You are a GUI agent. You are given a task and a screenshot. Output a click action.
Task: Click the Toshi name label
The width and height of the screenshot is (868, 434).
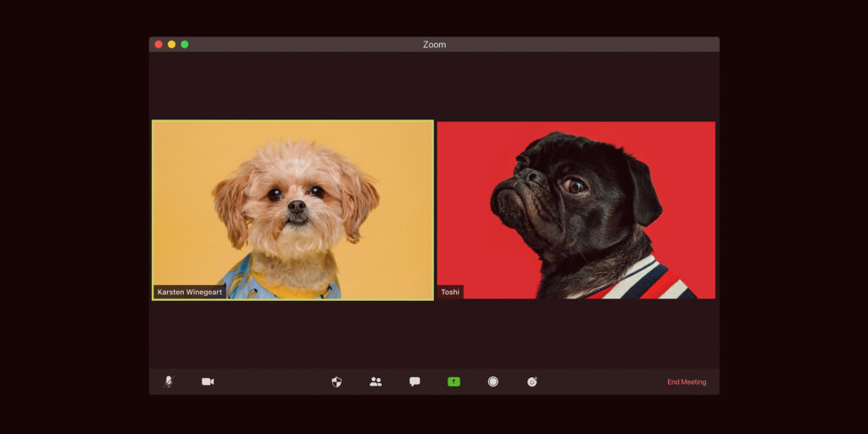(x=450, y=292)
